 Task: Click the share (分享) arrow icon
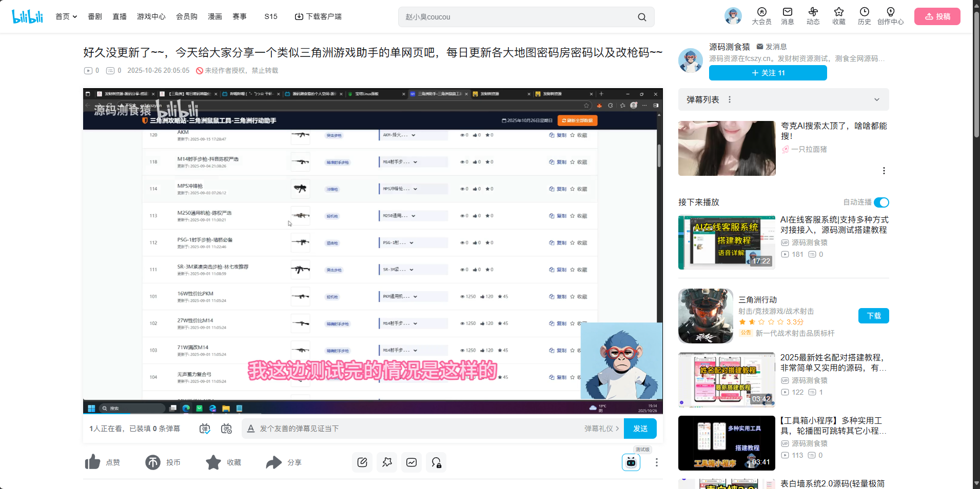(x=274, y=462)
